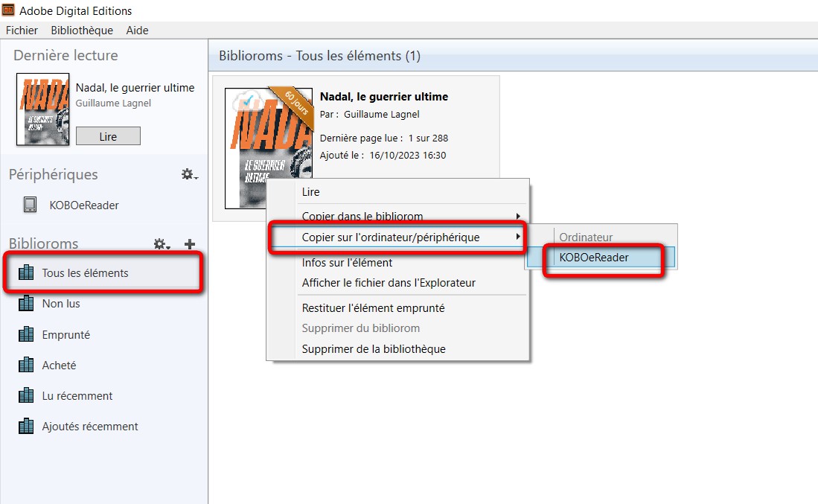Image resolution: width=818 pixels, height=504 pixels.
Task: Open the Biblioroms gear options menu
Action: pos(161,244)
